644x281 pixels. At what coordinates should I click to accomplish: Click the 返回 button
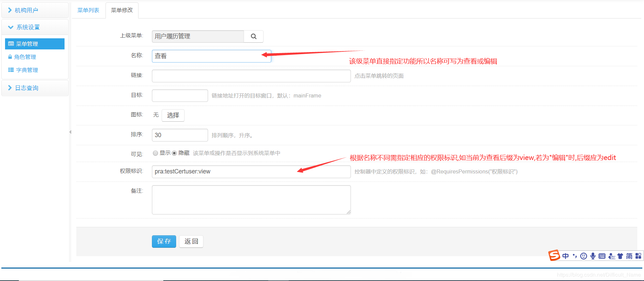click(x=191, y=241)
